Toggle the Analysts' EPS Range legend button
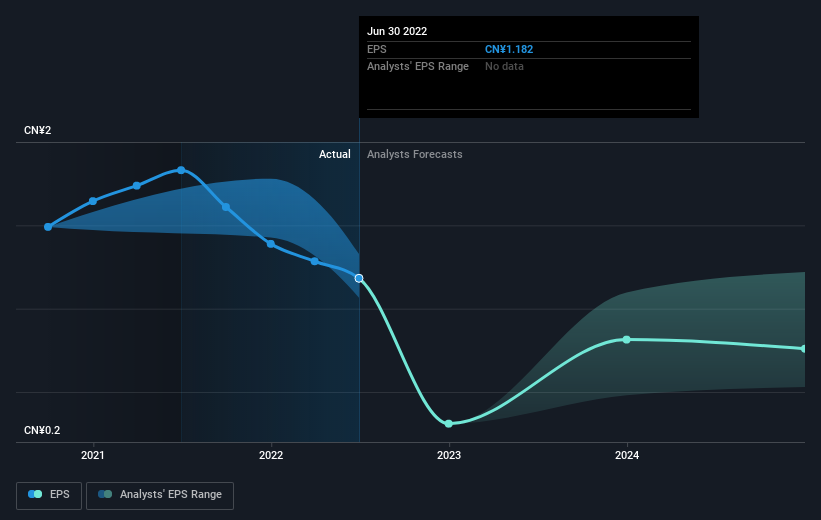Viewport: 821px width, 520px height. coord(160,495)
